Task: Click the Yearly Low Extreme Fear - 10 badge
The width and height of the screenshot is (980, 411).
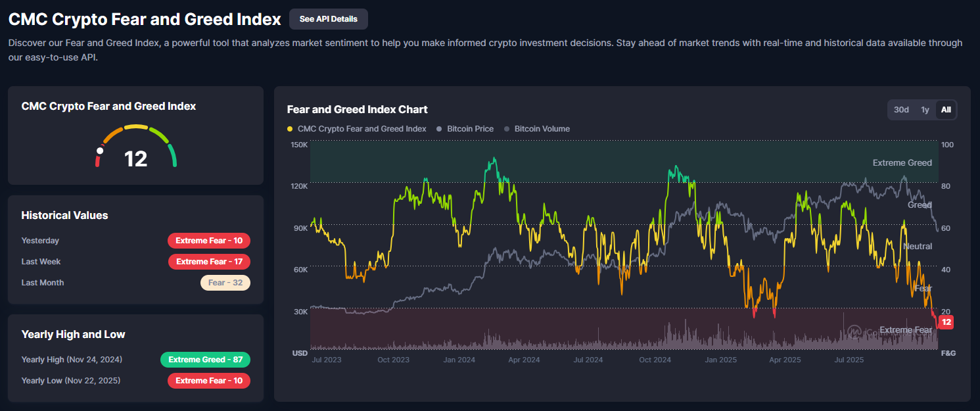Action: pos(209,381)
